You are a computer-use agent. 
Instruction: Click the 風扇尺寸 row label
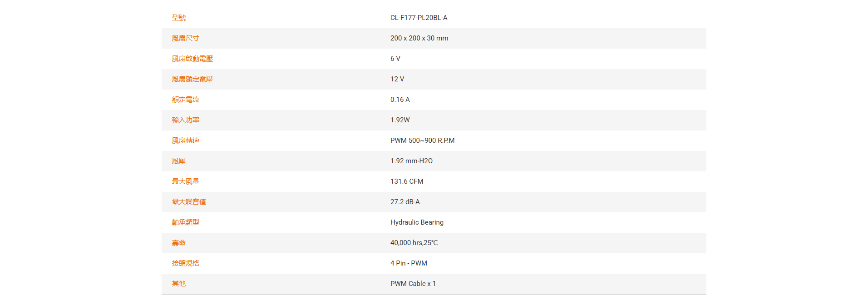185,38
